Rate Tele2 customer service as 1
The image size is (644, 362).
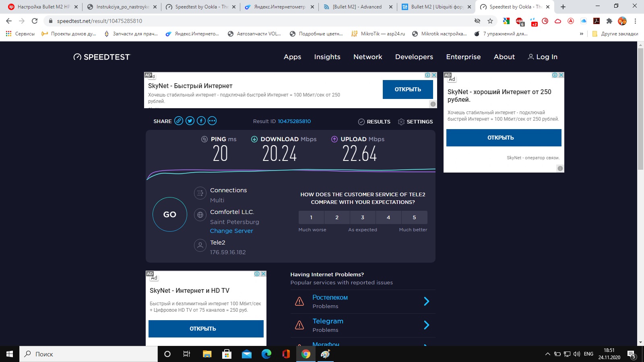click(311, 218)
